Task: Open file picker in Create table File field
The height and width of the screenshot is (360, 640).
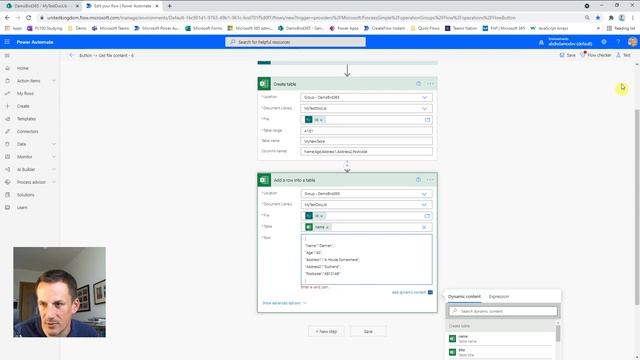Action: point(427,120)
